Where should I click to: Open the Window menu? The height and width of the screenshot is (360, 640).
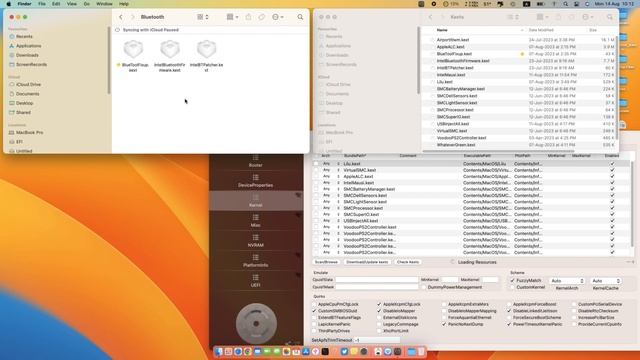104,4
